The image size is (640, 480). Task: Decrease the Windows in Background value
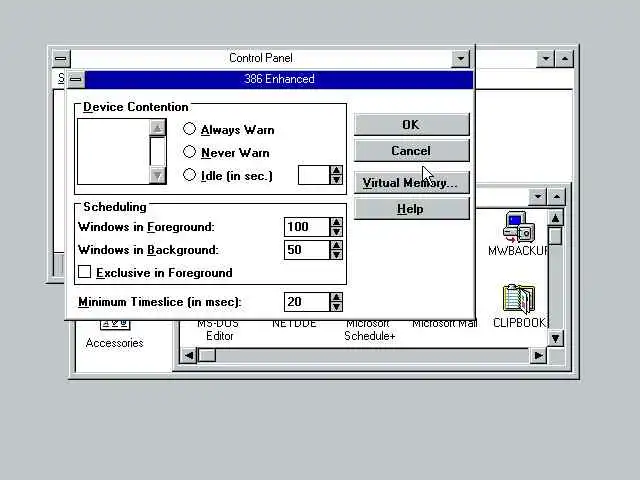coord(336,255)
